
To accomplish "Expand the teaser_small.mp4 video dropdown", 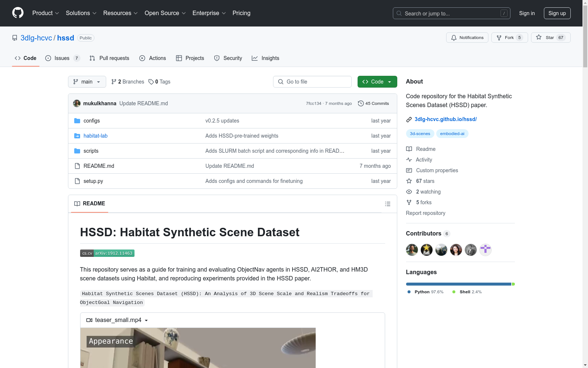I will click(117, 320).
